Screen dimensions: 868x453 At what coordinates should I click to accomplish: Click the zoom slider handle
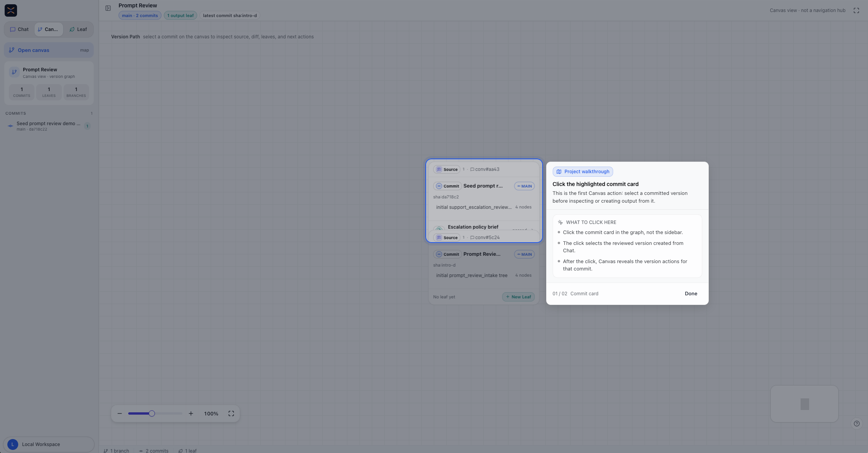click(152, 413)
